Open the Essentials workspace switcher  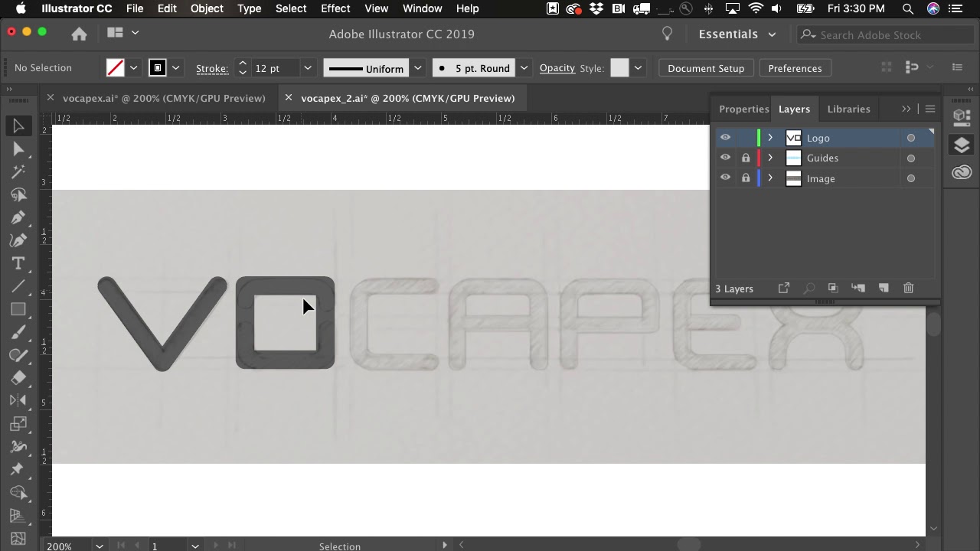[x=737, y=34]
